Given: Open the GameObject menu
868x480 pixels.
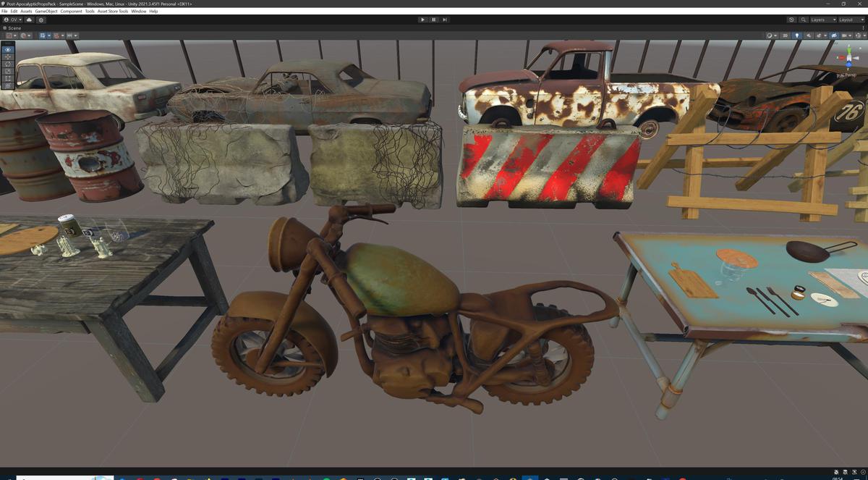Looking at the screenshot, I should coord(46,12).
